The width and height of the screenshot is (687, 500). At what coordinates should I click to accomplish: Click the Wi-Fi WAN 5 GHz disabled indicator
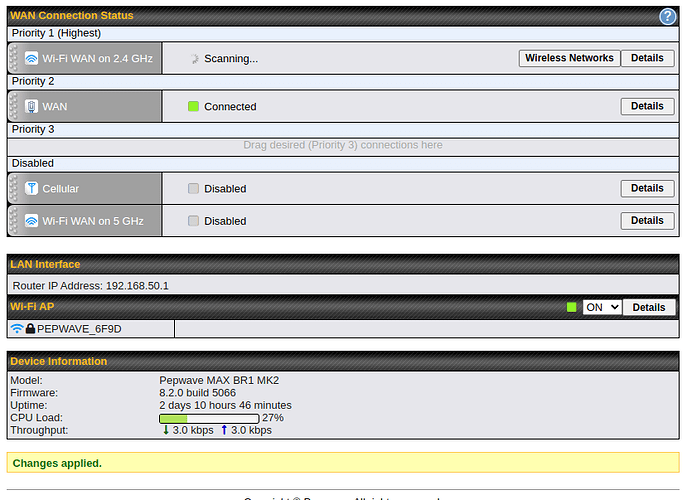click(193, 221)
